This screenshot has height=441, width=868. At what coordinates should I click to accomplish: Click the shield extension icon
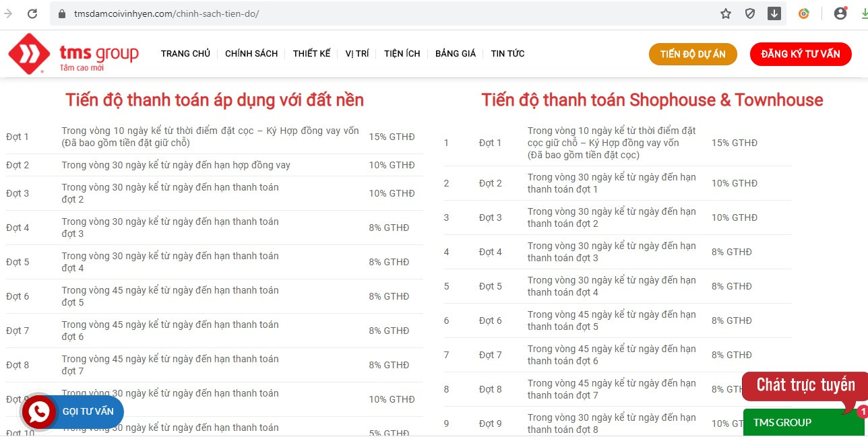(750, 13)
